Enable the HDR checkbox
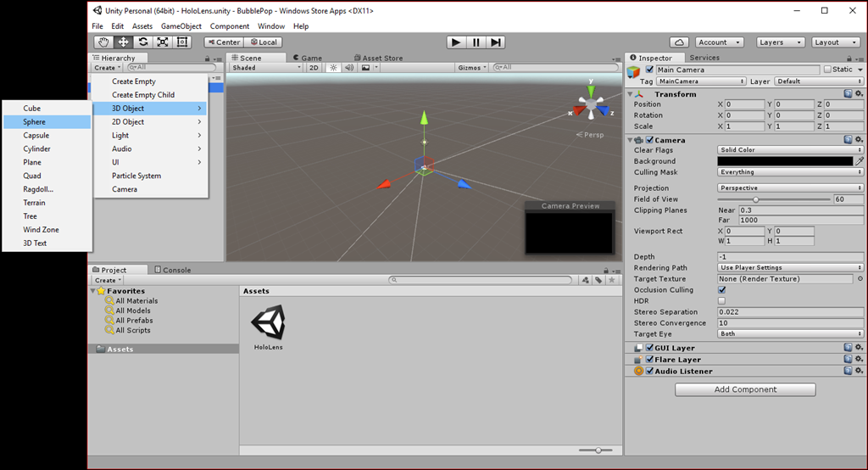The height and width of the screenshot is (470, 868). (722, 300)
